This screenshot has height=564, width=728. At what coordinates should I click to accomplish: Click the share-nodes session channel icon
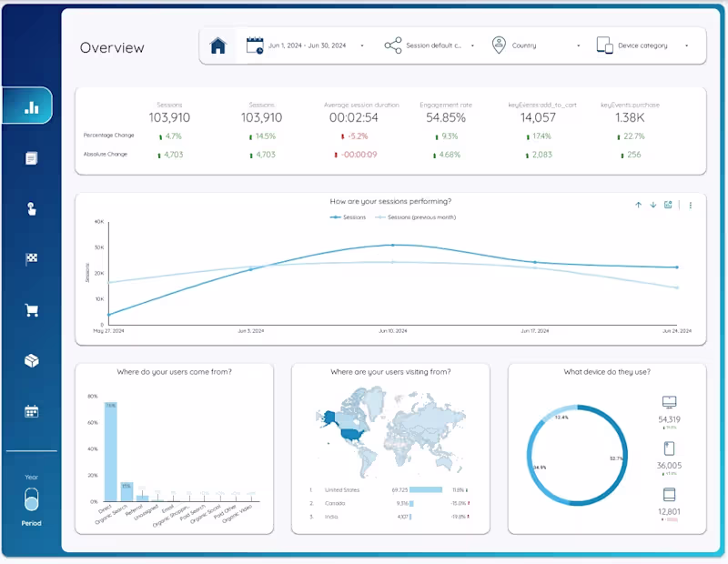(x=393, y=45)
